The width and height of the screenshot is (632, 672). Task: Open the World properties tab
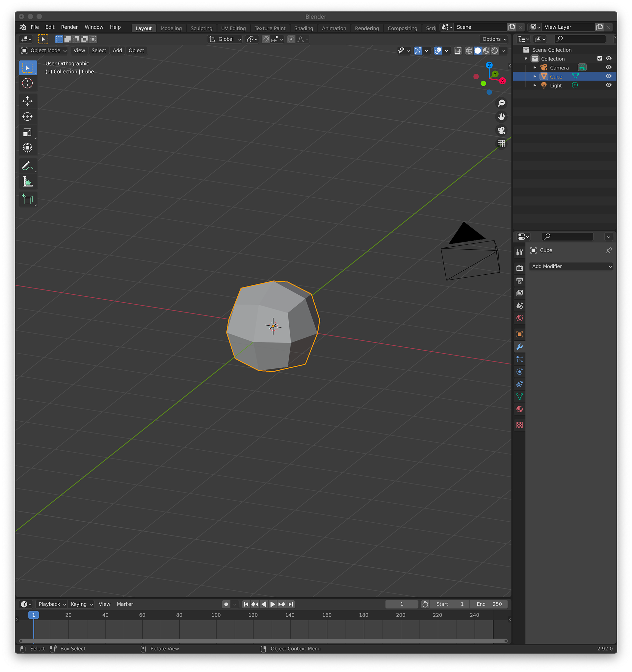point(519,318)
